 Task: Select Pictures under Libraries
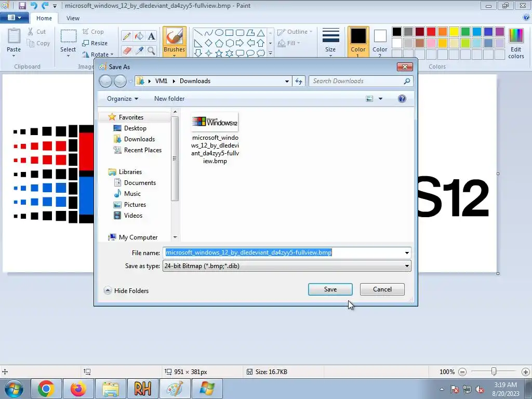[x=130, y=205]
